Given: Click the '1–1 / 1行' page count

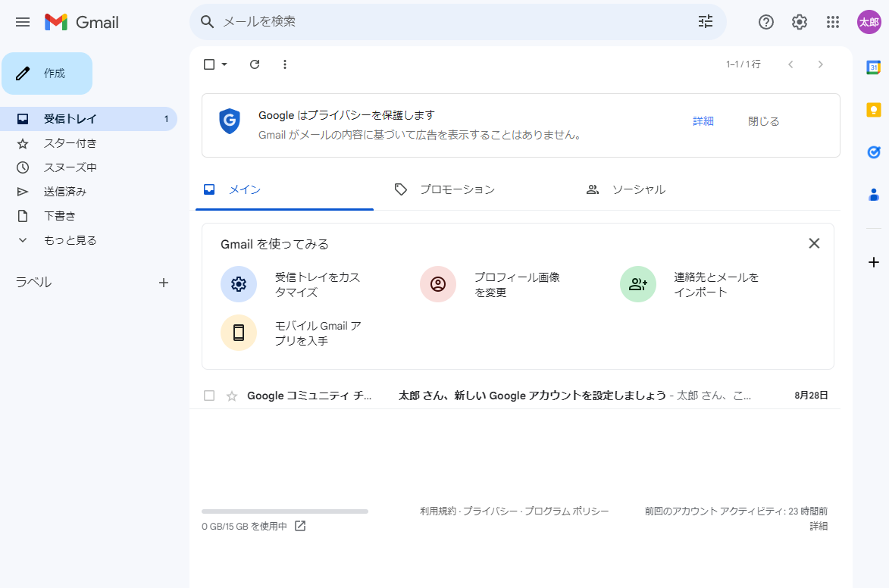Looking at the screenshot, I should 743,64.
